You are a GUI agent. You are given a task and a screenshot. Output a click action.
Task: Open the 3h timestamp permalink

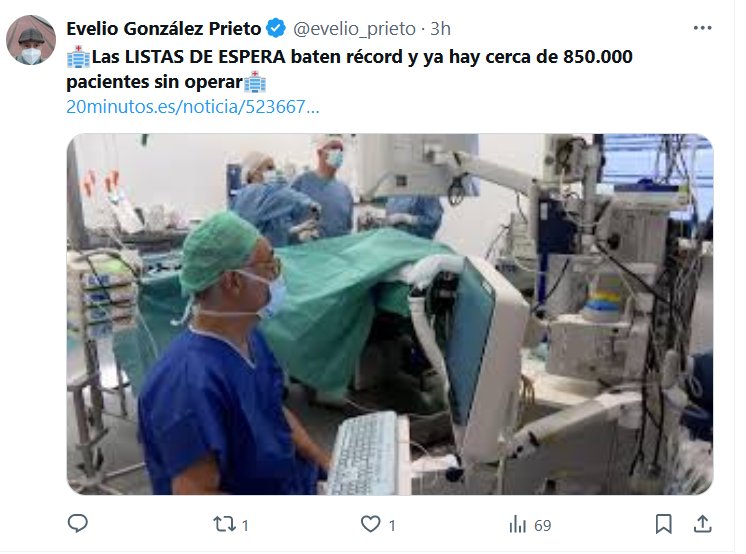point(440,29)
